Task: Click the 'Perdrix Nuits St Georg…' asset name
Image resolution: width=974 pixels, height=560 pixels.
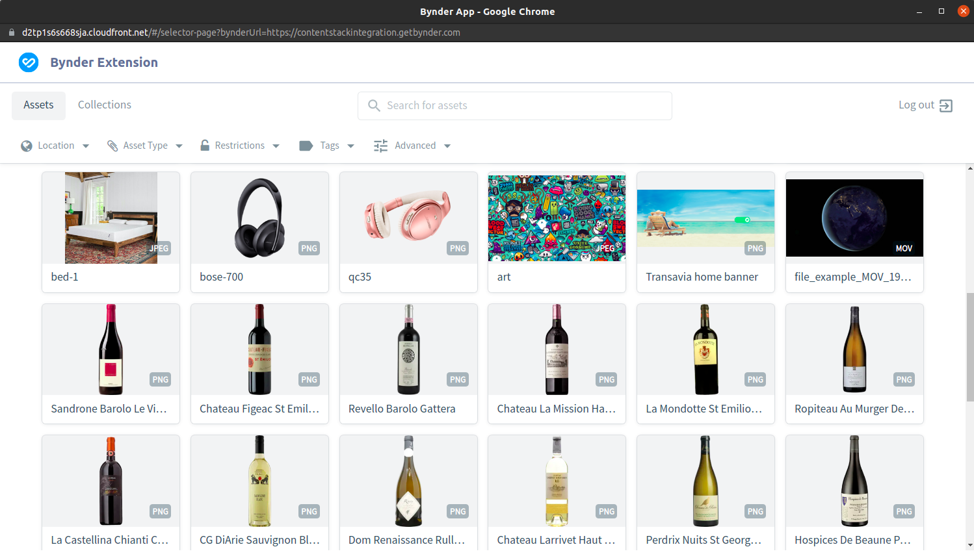Action: pyautogui.click(x=704, y=540)
